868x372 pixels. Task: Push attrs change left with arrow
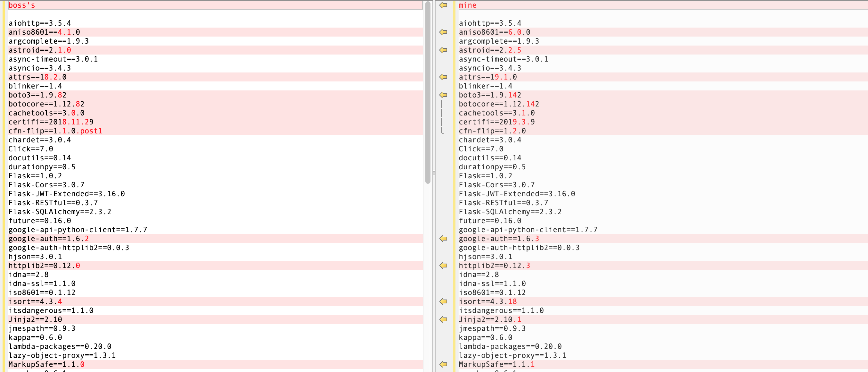point(443,77)
